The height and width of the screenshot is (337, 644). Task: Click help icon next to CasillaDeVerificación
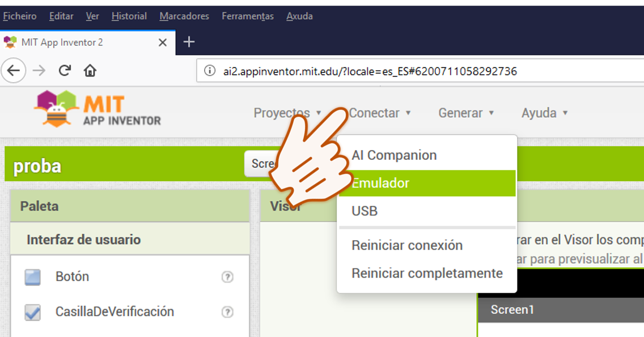pyautogui.click(x=227, y=312)
